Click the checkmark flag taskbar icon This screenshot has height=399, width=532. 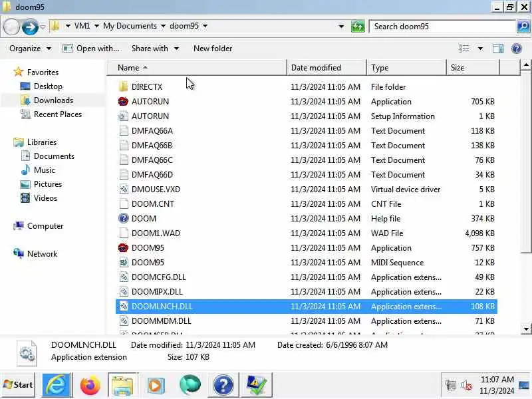pyautogui.click(x=256, y=385)
